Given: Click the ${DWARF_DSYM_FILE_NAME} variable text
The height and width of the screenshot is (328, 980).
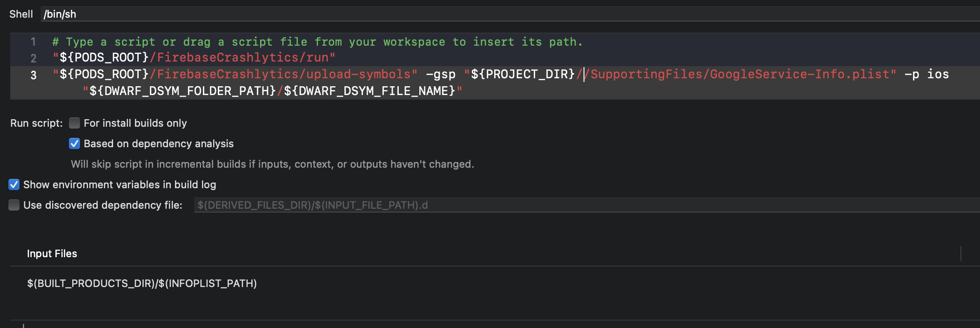Looking at the screenshot, I should (369, 91).
